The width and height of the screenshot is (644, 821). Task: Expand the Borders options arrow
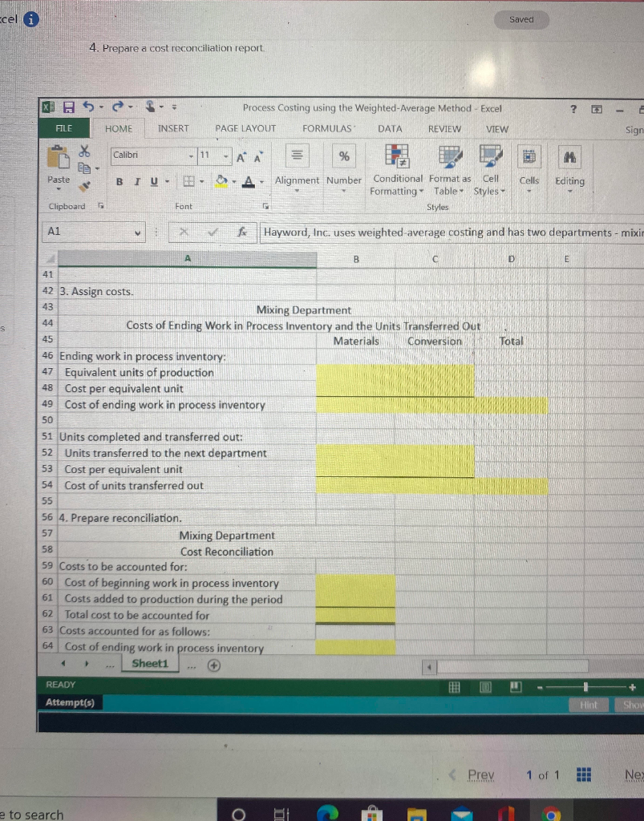[x=201, y=182]
